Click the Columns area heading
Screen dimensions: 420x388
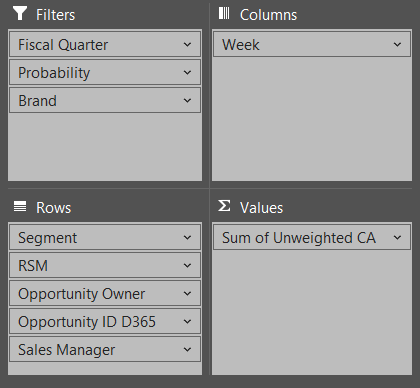[x=268, y=15]
